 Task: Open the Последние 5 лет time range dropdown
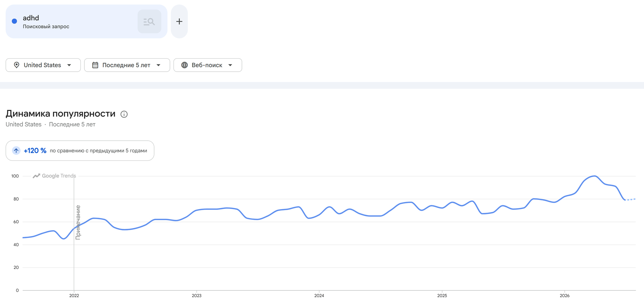(127, 65)
